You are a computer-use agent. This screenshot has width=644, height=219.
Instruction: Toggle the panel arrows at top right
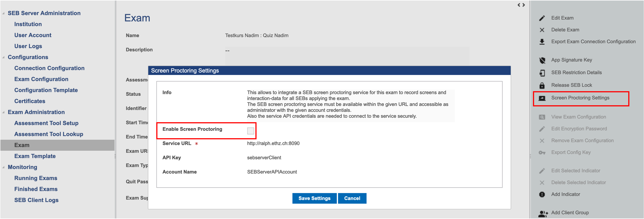click(521, 5)
